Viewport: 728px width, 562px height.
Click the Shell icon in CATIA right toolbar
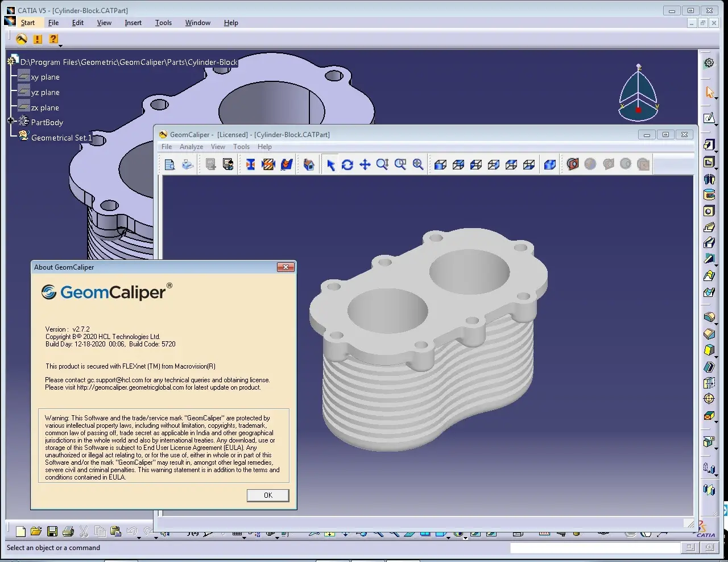point(709,367)
